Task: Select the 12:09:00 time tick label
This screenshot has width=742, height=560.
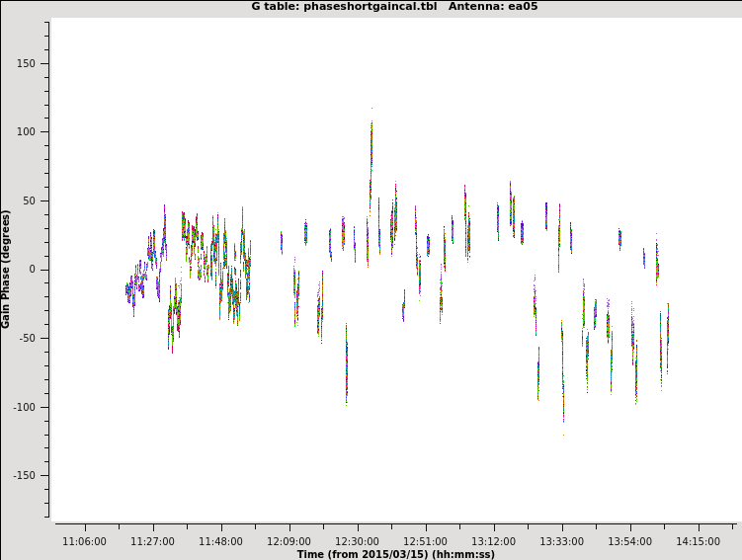Action: (289, 541)
